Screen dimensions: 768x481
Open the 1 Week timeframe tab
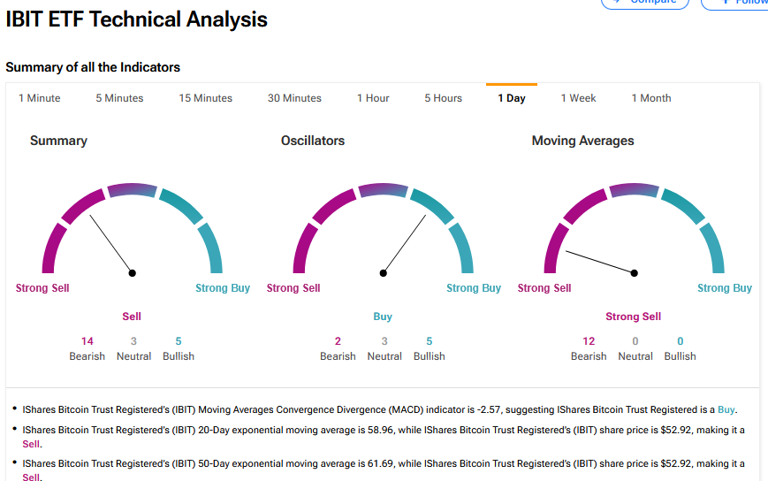(578, 98)
